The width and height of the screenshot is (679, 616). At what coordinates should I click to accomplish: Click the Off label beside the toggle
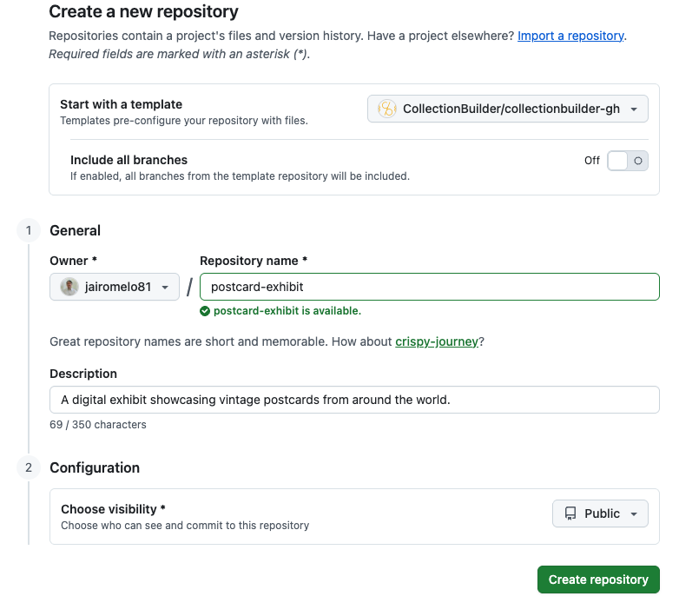(x=592, y=161)
